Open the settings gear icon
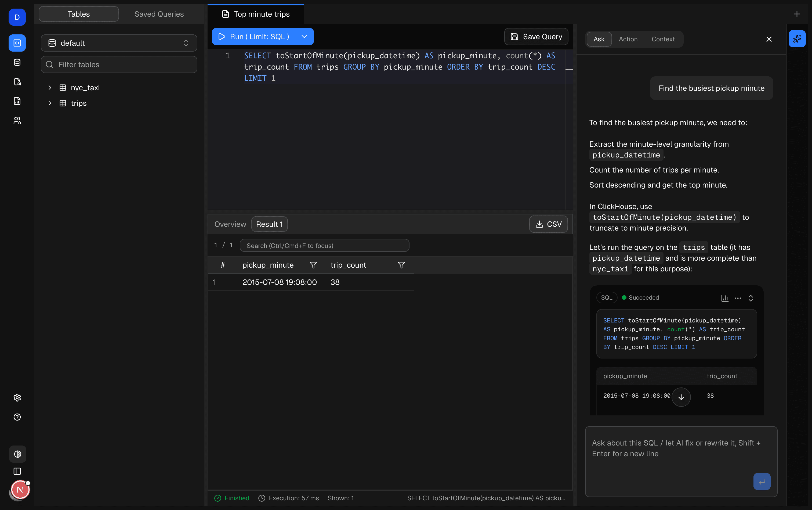812x510 pixels. click(17, 398)
